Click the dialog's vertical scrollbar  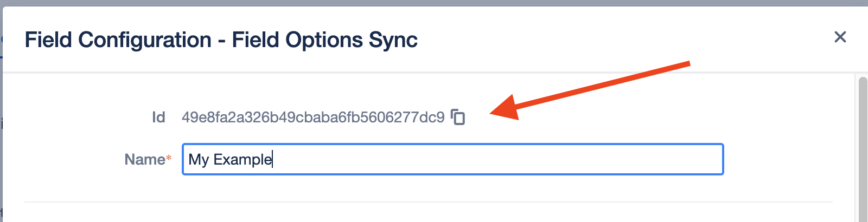863,146
